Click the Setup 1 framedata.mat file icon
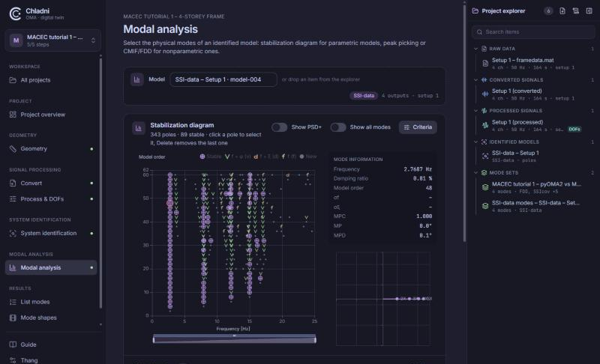The height and width of the screenshot is (364, 600). point(485,64)
